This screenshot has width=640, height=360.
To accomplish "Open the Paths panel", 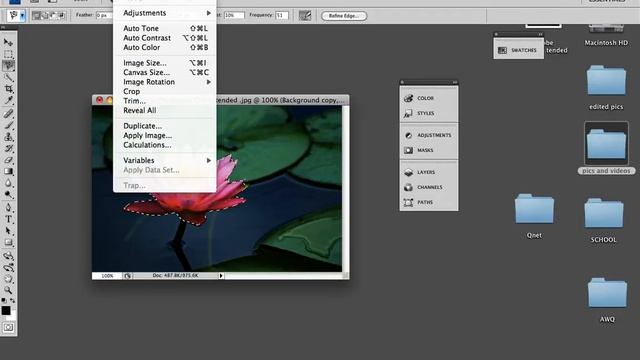I will point(429,202).
